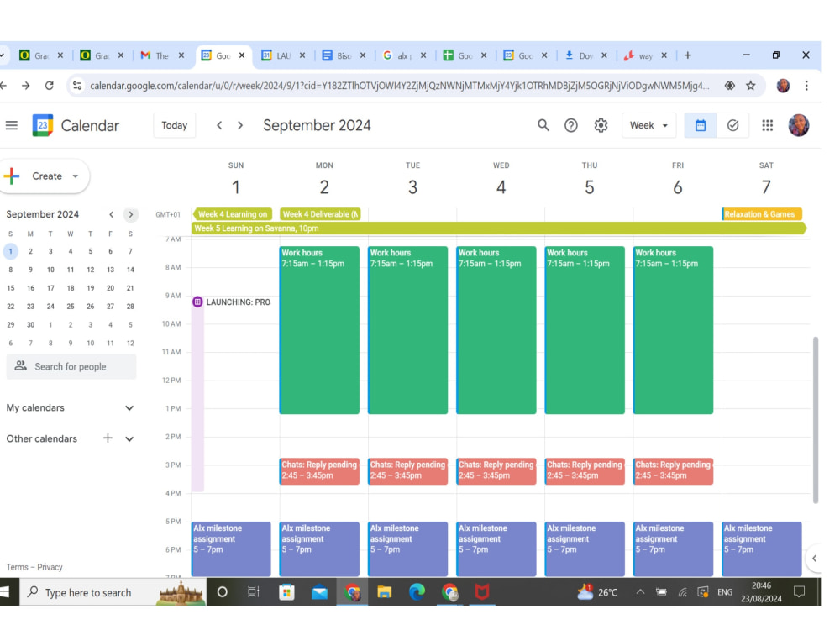The height and width of the screenshot is (630, 840).
Task: Open Relaxation & Games all-day event
Action: coord(762,214)
